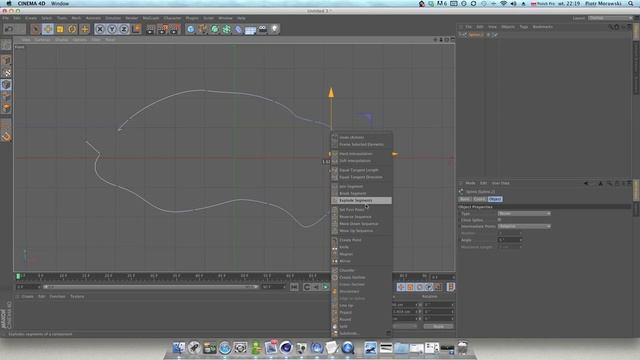This screenshot has width=640, height=360.
Task: Open the Objects menu in Object Manager
Action: click(x=508, y=27)
